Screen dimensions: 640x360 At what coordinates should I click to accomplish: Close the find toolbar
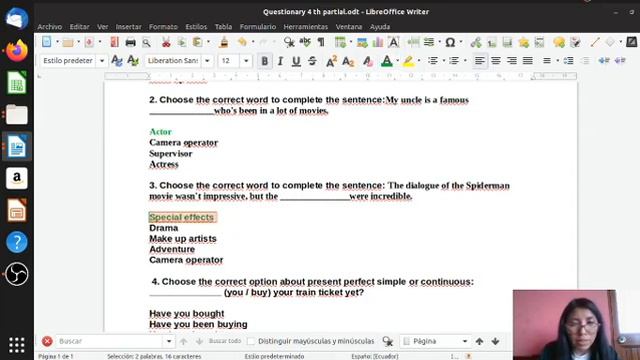click(x=47, y=341)
